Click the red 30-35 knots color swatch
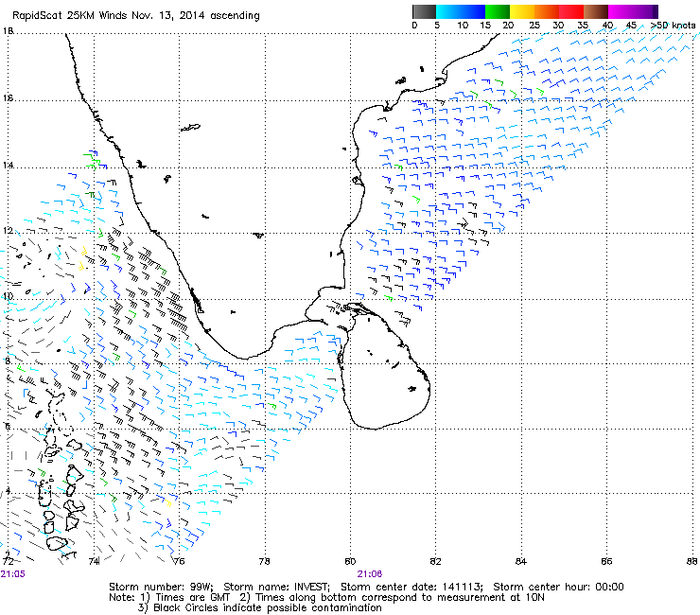 pyautogui.click(x=570, y=11)
